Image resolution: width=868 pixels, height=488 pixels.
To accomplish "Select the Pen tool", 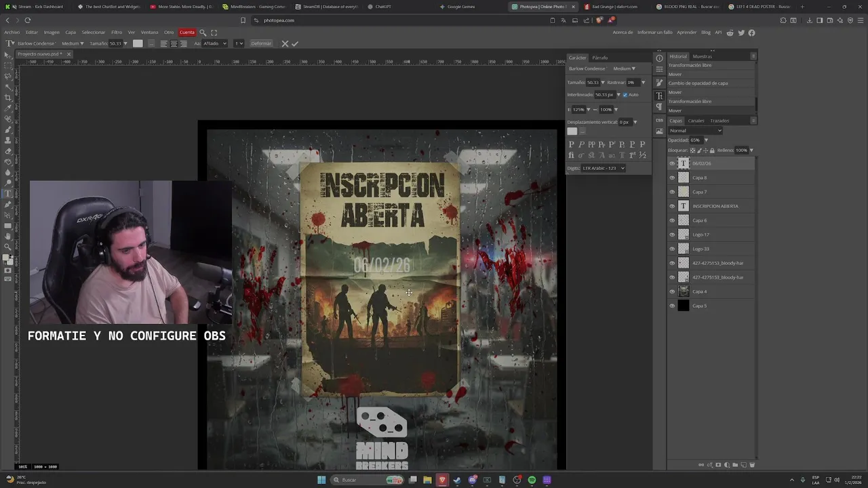I will [x=8, y=205].
